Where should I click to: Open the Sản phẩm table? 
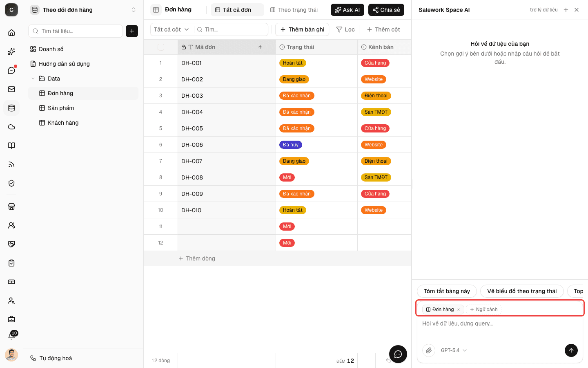[83, 108]
